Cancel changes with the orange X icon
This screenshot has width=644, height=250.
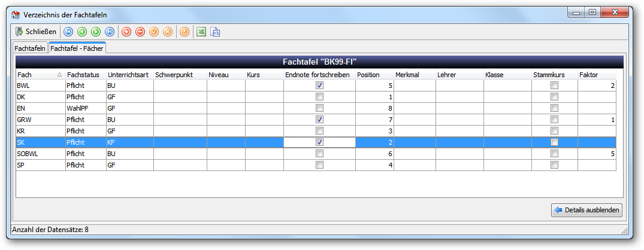(168, 32)
